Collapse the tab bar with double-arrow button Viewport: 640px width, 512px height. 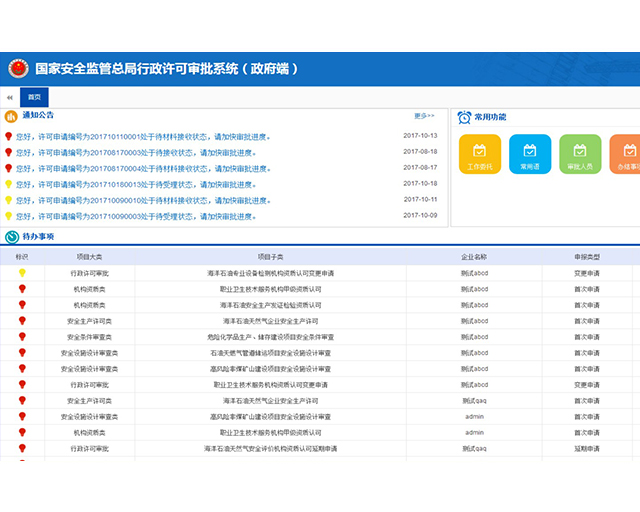(x=9, y=98)
